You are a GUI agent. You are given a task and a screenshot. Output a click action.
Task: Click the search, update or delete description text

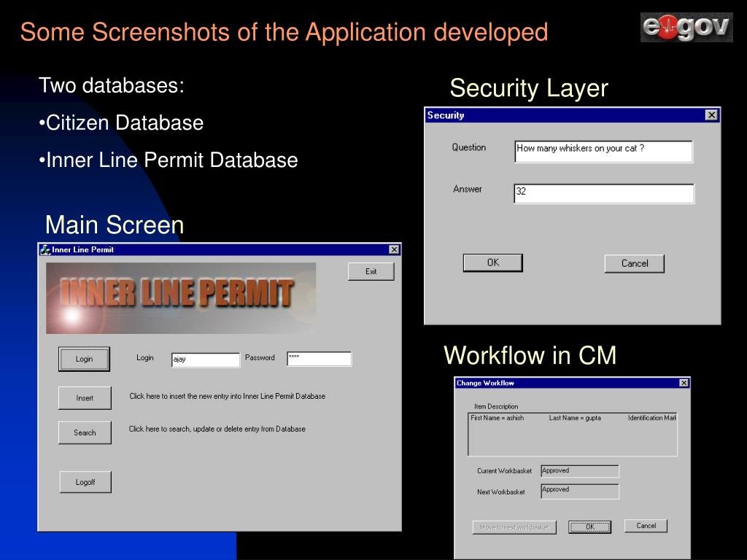(217, 429)
